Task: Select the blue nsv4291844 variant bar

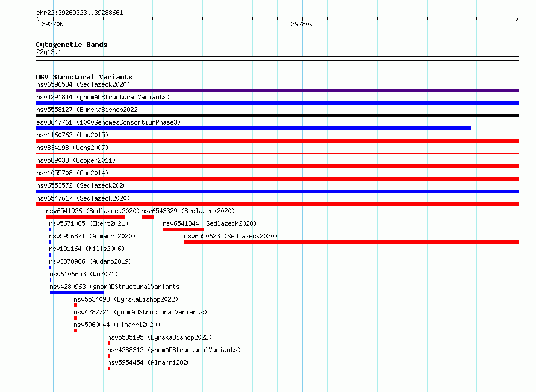Action: click(x=277, y=103)
